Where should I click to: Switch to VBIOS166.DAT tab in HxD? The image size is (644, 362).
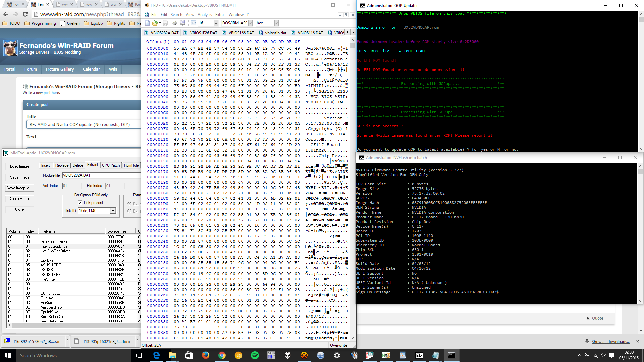coord(237,33)
